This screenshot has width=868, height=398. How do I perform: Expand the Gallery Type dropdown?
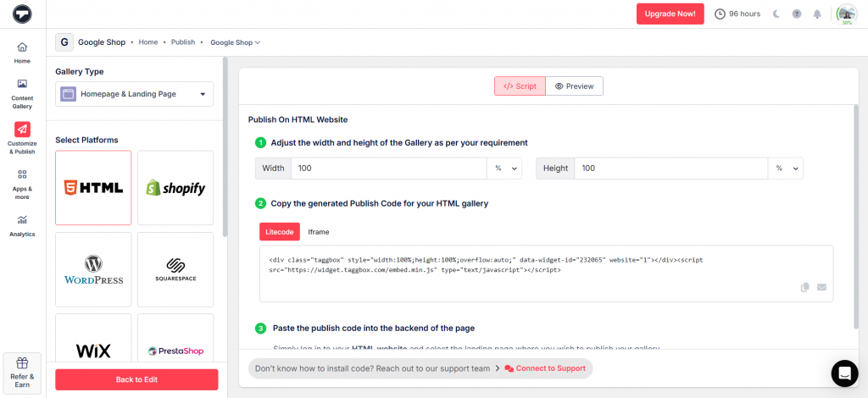point(135,94)
